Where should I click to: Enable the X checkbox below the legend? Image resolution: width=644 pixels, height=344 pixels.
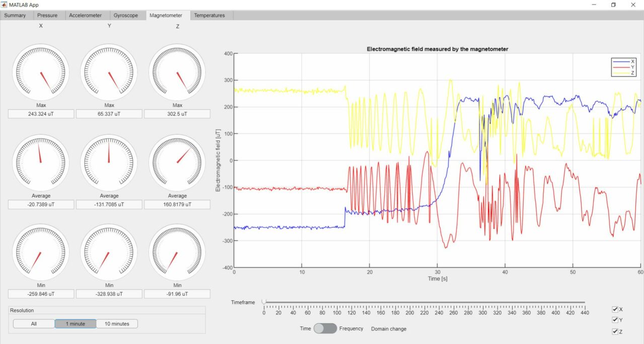(615, 309)
